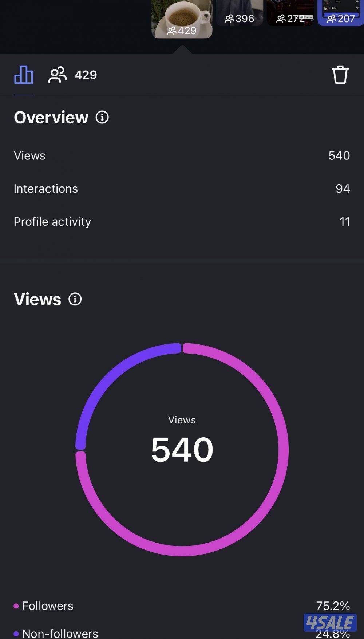Open the story thumbnail with 396 viewers
This screenshot has width=364, height=639.
[239, 13]
